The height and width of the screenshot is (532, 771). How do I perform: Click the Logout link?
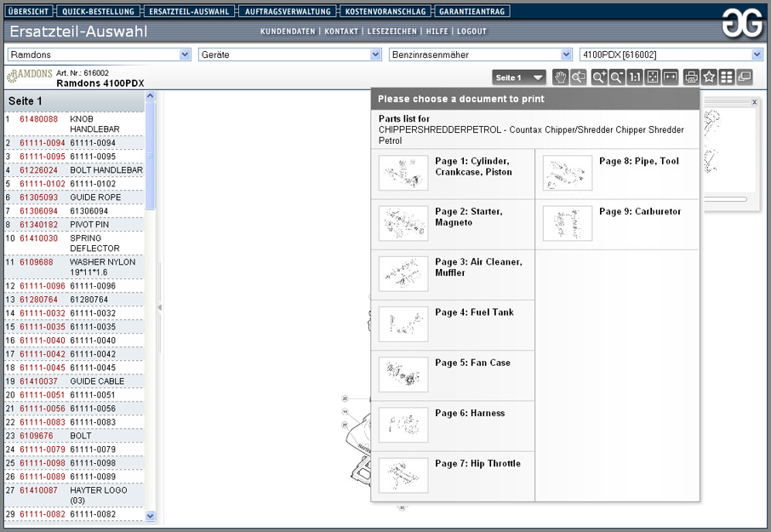(x=471, y=31)
